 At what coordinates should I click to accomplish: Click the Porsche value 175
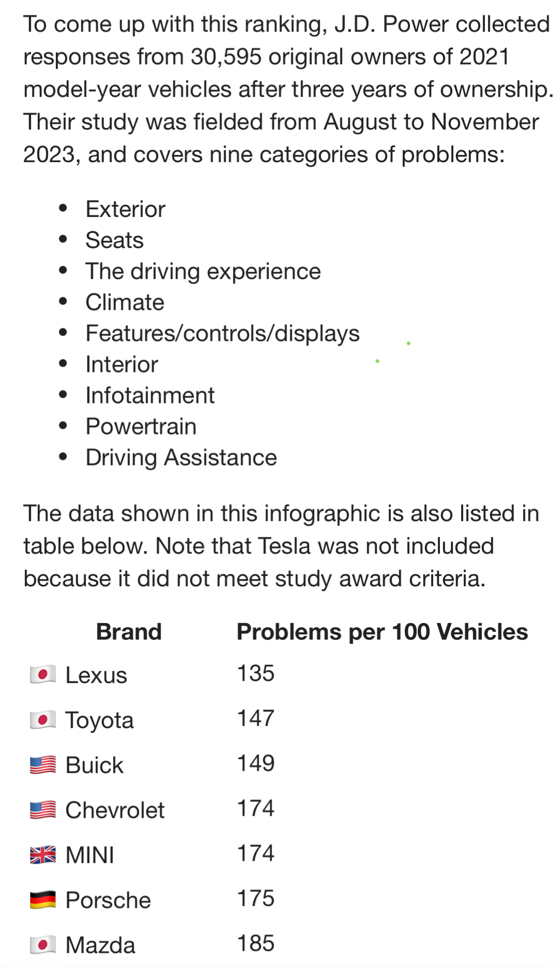coord(256,899)
